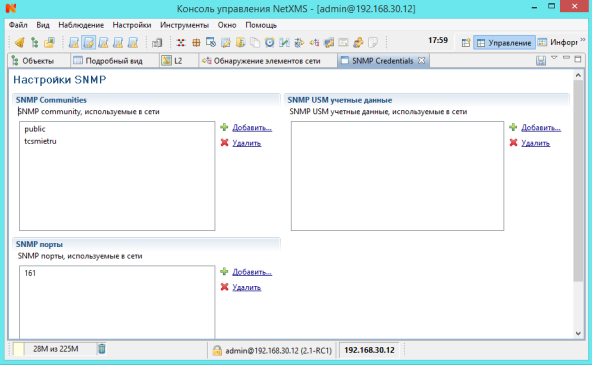Click Удалить link for SNMP USM credentials
This screenshot has width=593, height=365.
(x=536, y=143)
